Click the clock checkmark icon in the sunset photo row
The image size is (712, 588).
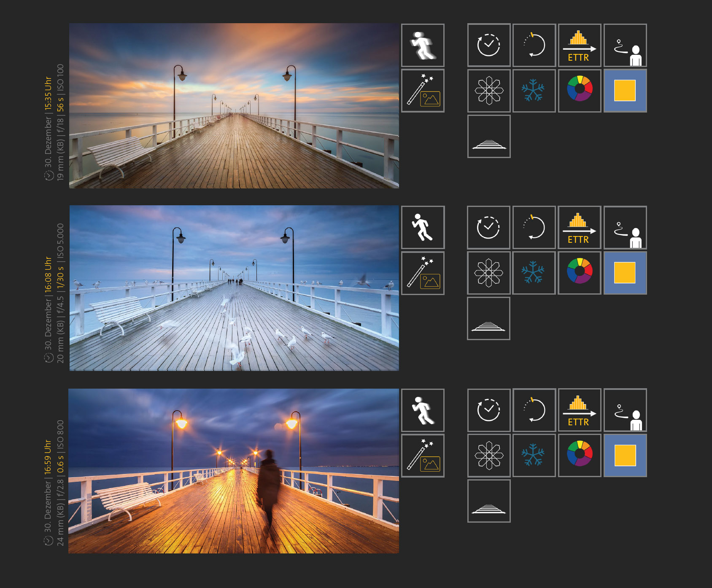pos(489,45)
